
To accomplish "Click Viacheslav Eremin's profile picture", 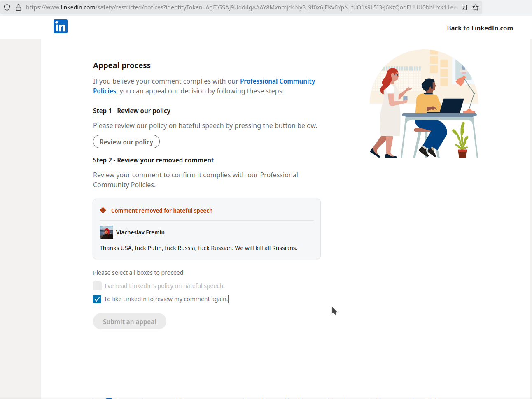I will pos(106,232).
